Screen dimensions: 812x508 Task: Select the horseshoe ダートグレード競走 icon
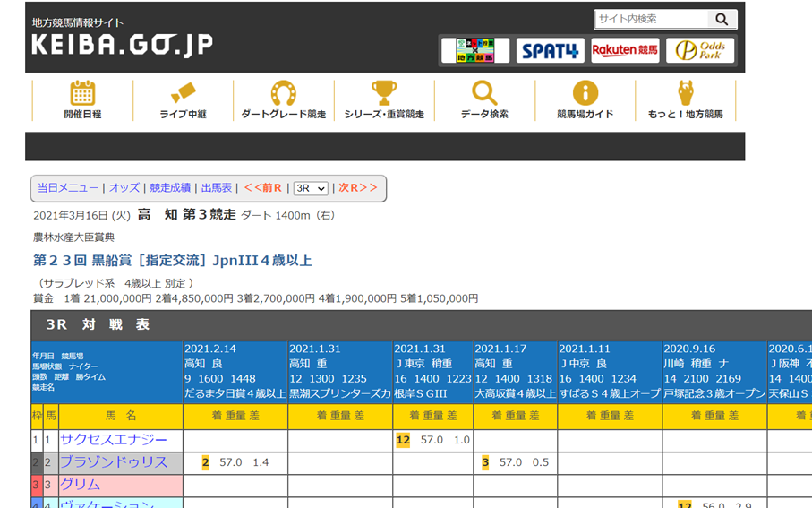click(x=283, y=93)
